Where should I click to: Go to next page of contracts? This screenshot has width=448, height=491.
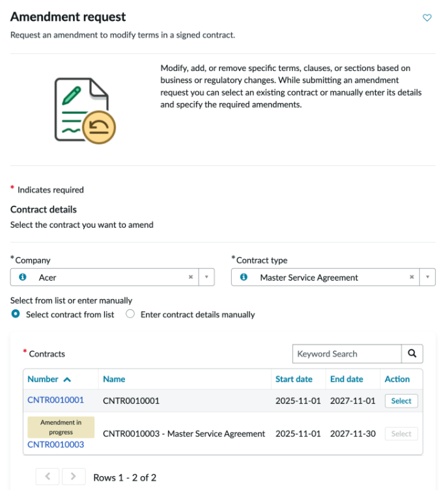click(74, 477)
